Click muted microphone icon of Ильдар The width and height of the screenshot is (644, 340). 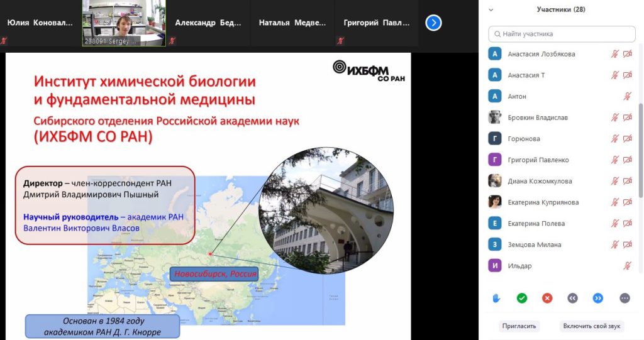(627, 266)
